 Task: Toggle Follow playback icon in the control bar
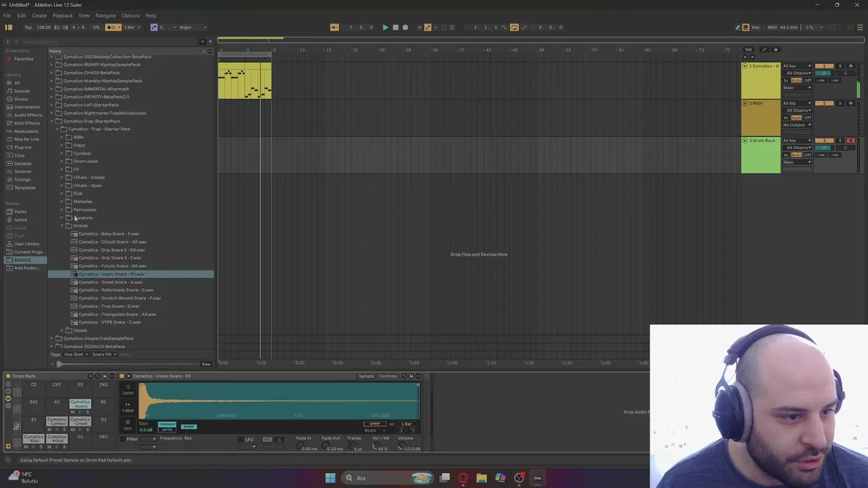point(334,27)
